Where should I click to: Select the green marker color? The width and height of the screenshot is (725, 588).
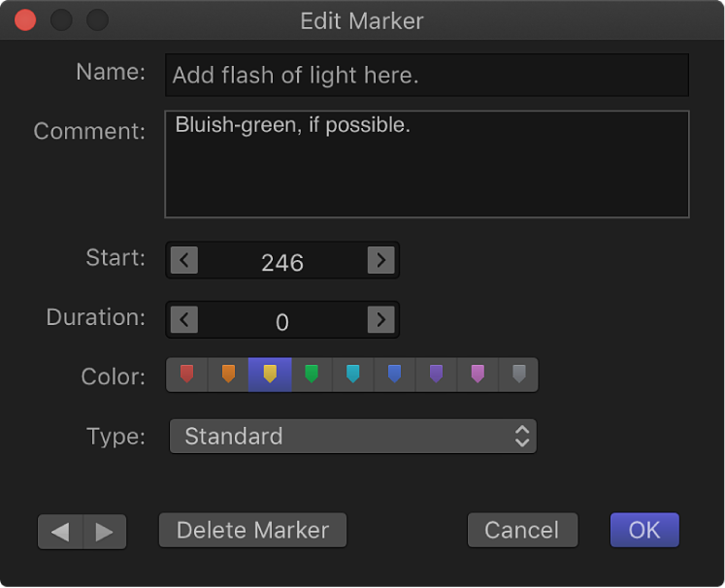[312, 375]
